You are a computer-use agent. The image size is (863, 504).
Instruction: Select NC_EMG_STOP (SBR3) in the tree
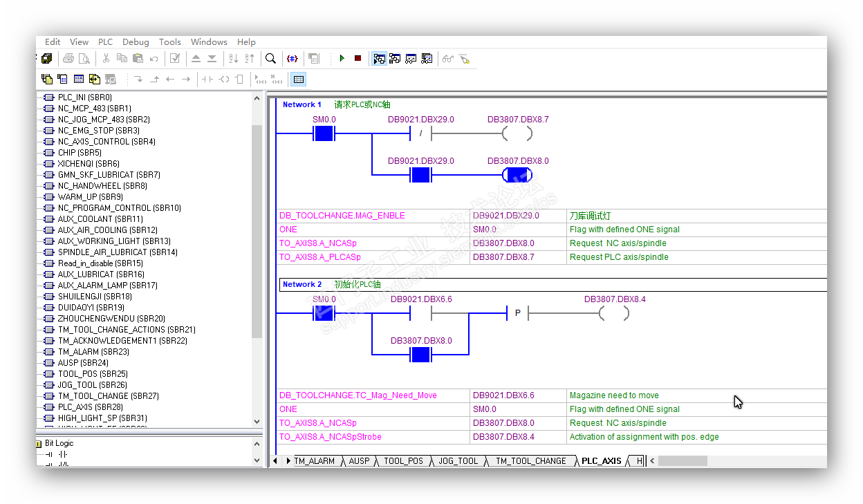[x=98, y=131]
